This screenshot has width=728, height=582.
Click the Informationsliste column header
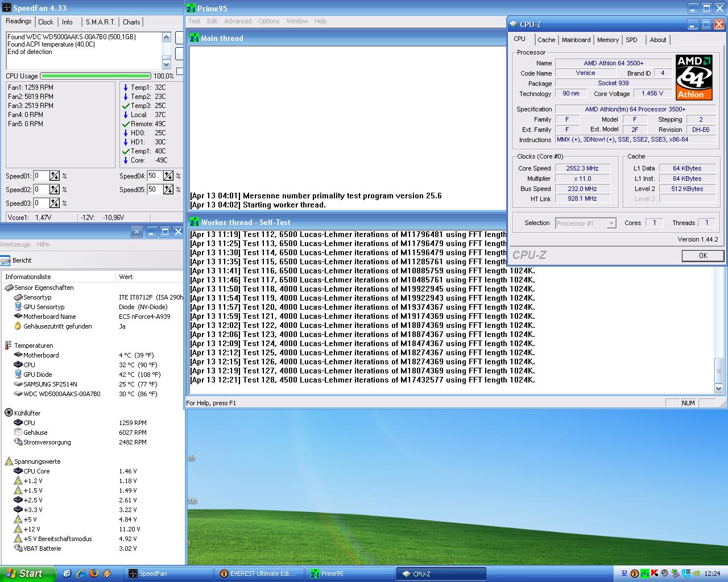pyautogui.click(x=59, y=277)
